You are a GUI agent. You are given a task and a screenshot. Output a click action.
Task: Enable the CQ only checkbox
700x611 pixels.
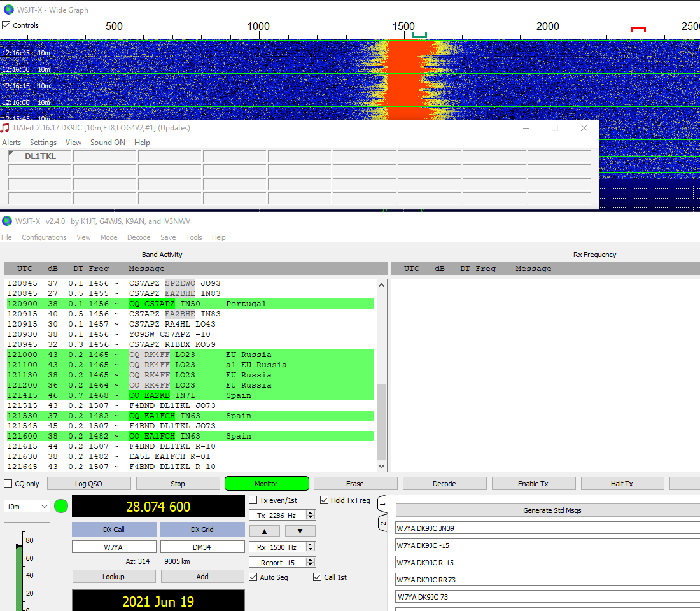8,484
